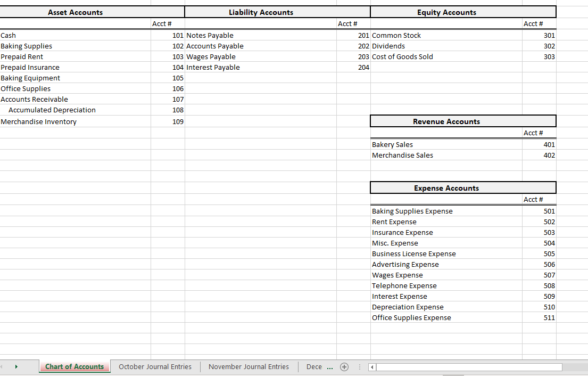Switch to the October Journal Entries tab

155,367
